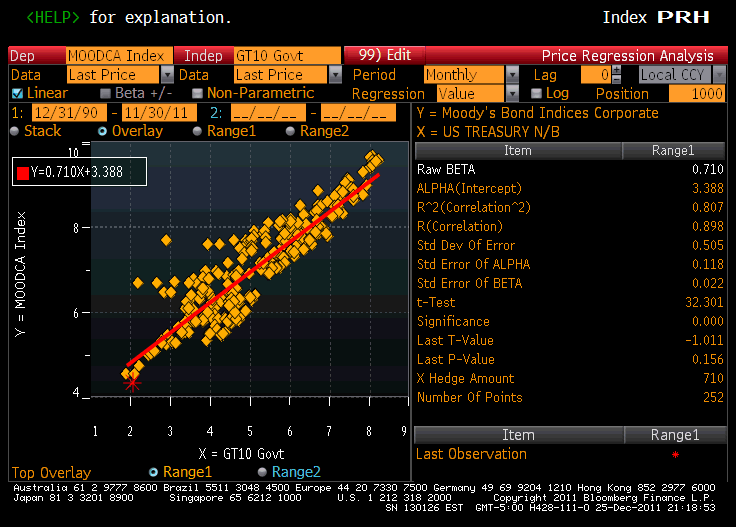
Task: Open dependent Data Last Price dropdown arrow
Action: tap(167, 75)
